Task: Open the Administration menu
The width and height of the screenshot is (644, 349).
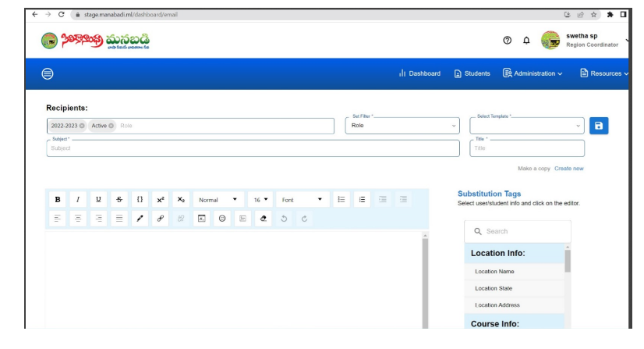Action: point(533,73)
